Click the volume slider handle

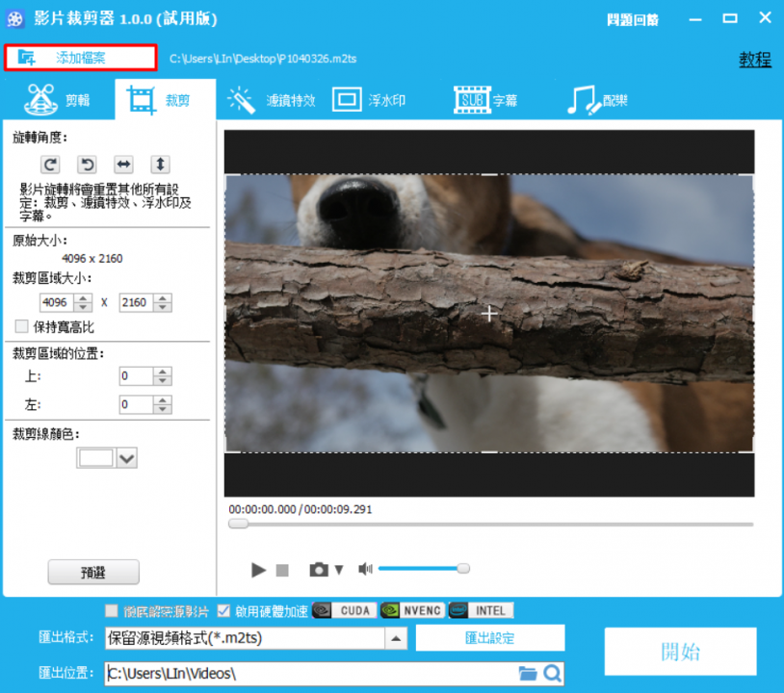tap(463, 569)
